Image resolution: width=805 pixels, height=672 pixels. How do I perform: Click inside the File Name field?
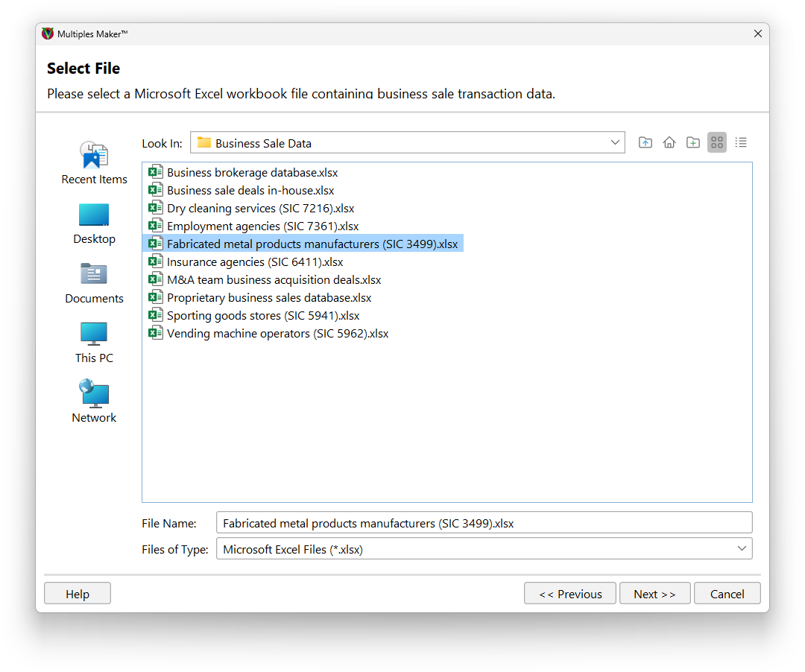[x=447, y=522]
